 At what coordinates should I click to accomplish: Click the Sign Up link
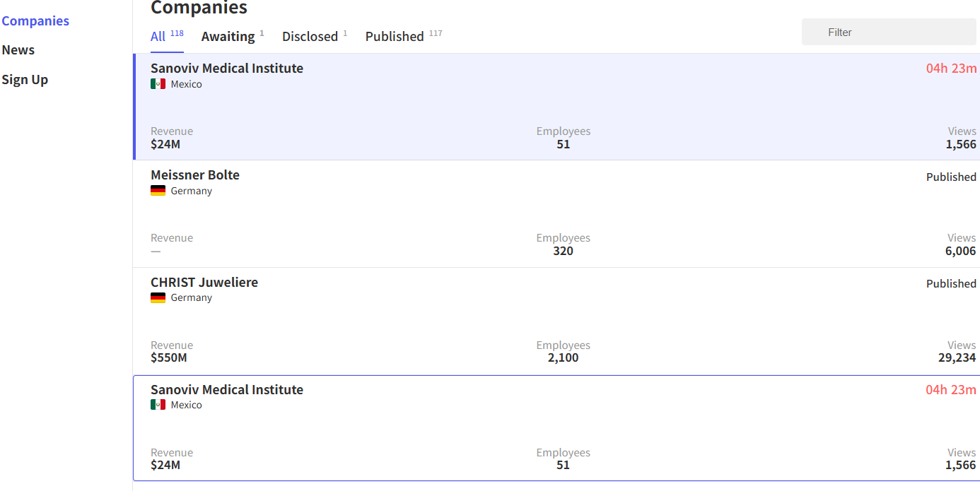click(x=25, y=79)
